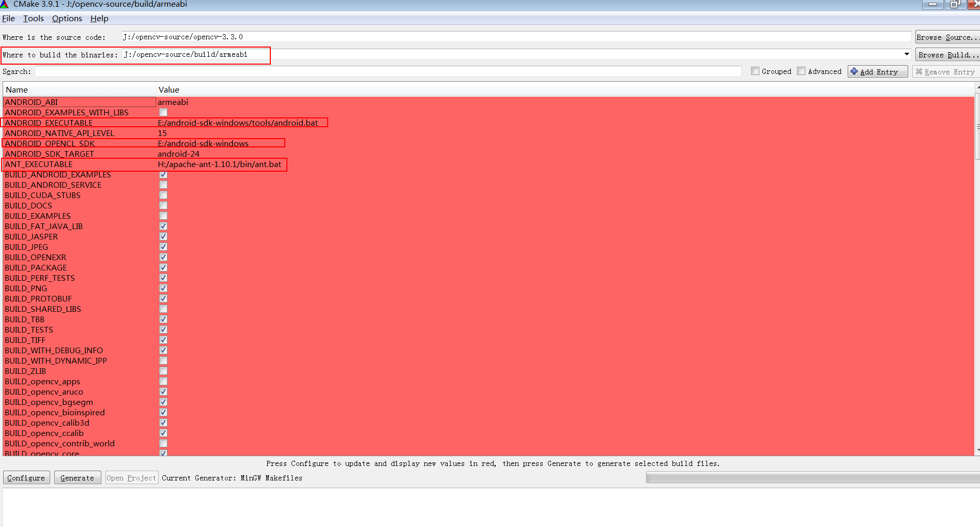Open the Tools menu
The width and height of the screenshot is (980, 527).
point(34,19)
